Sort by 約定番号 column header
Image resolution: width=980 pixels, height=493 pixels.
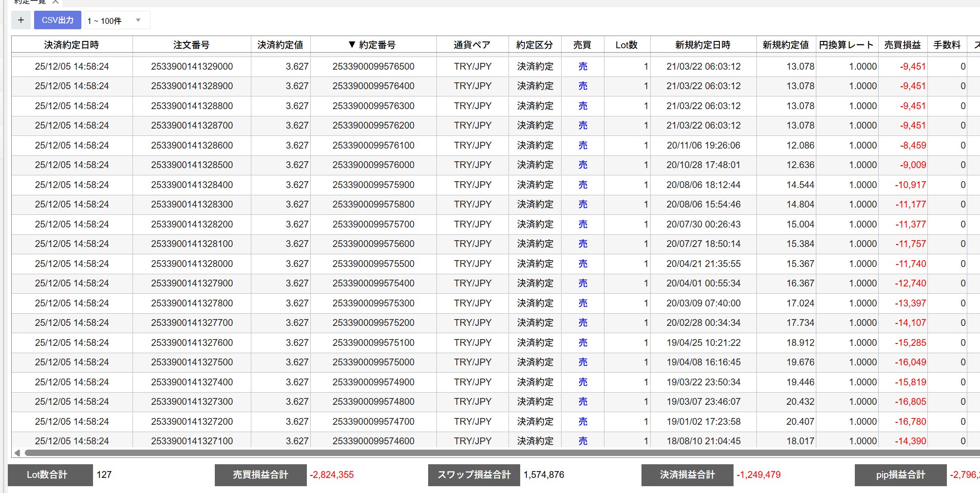[x=373, y=45]
